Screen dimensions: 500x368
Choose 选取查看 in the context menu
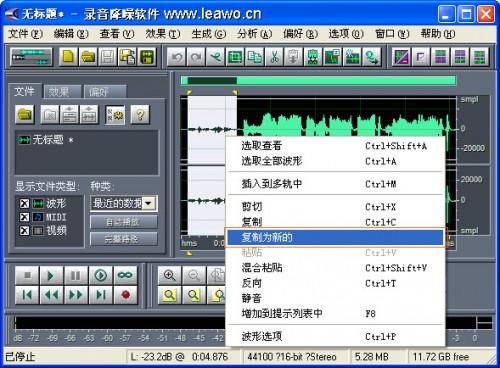[x=335, y=146]
